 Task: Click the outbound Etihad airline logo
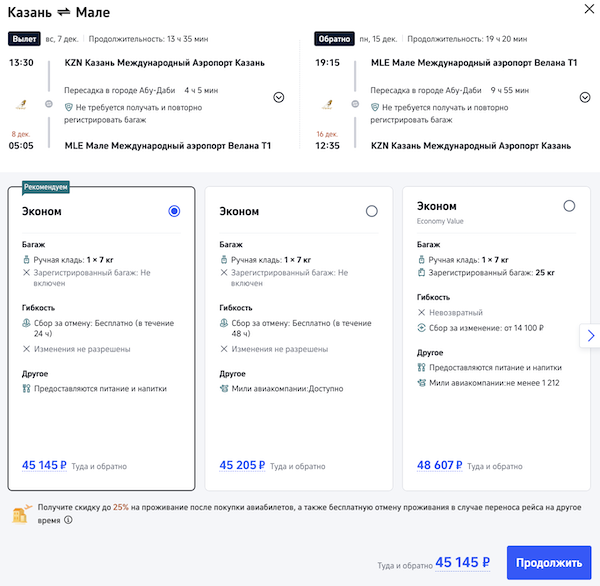21,103
